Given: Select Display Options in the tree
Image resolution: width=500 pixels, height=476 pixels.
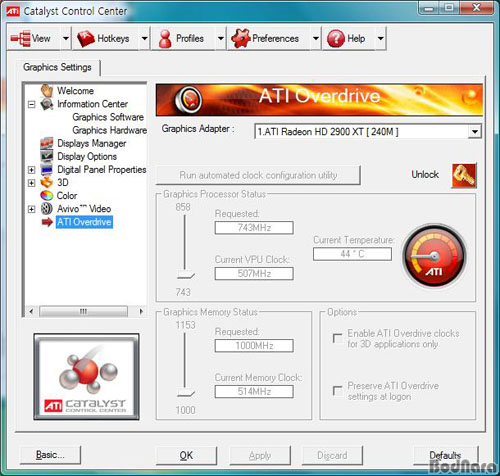Looking at the screenshot, I should [x=87, y=156].
